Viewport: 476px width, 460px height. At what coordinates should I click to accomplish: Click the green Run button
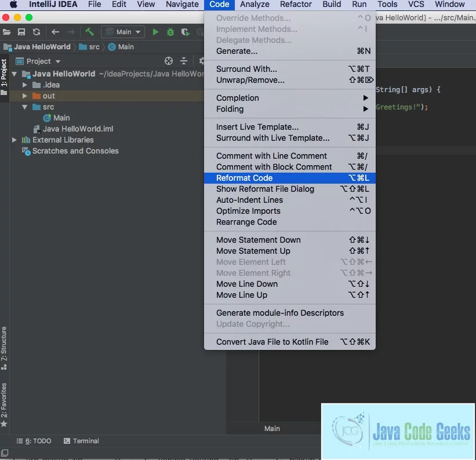[x=155, y=32]
